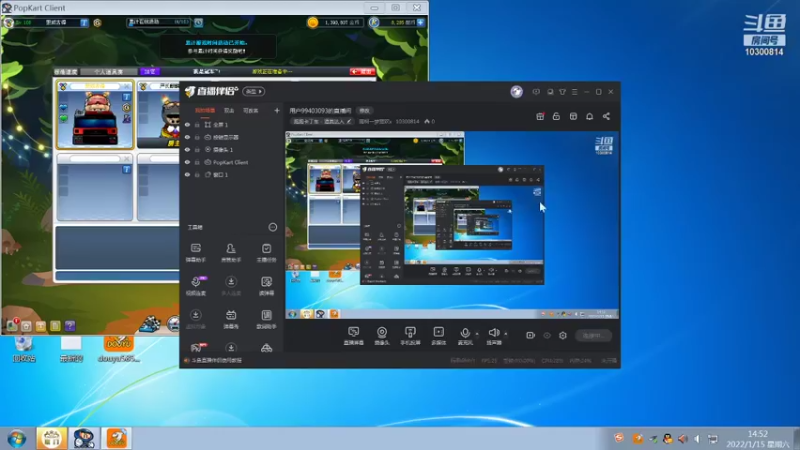
Task: Click the stream preview canvas
Action: coord(452,226)
